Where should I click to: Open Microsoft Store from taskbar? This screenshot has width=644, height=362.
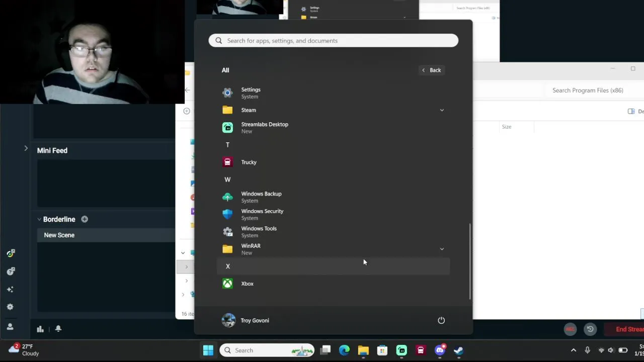click(382, 350)
